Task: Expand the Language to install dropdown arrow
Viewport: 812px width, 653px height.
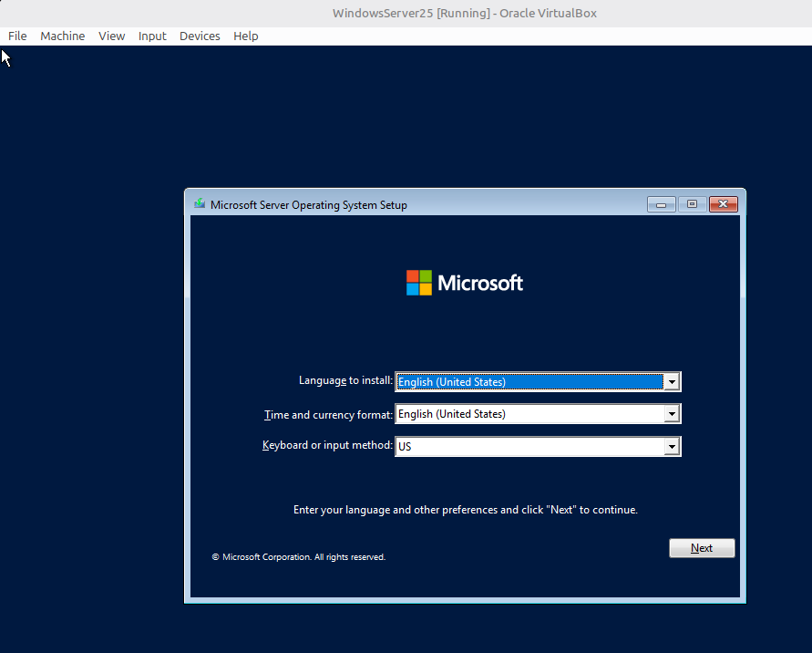Action: [672, 382]
